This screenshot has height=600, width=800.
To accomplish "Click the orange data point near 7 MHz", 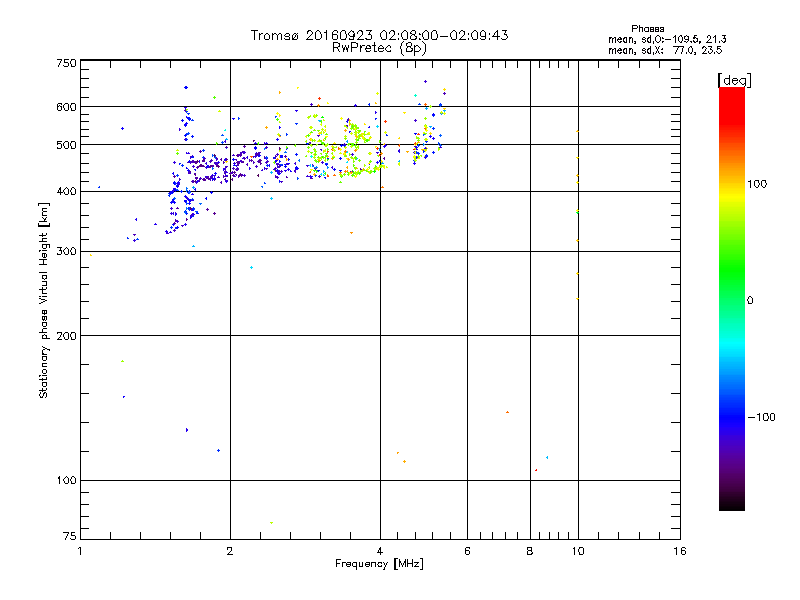I will point(507,412).
